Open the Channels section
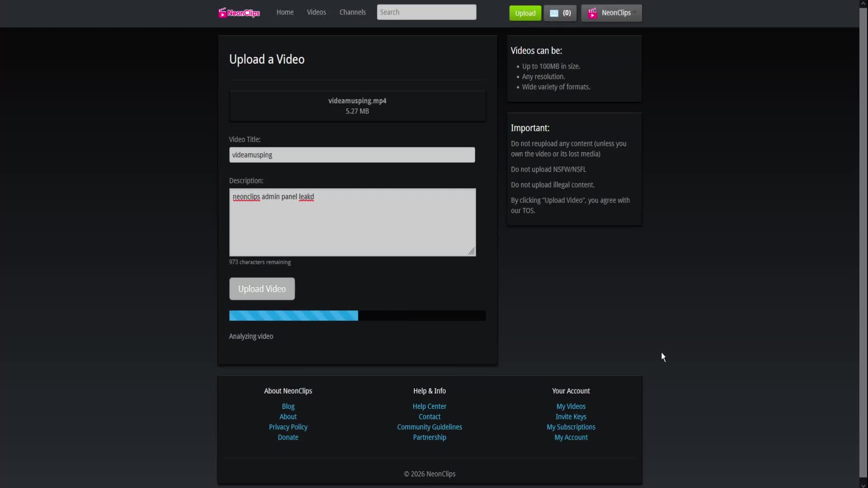 click(353, 12)
